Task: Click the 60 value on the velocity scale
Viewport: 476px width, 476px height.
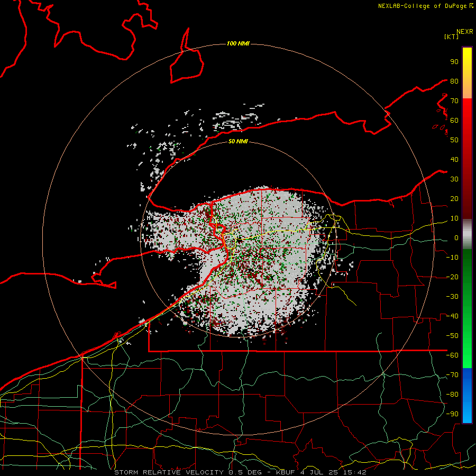Action: (x=454, y=121)
